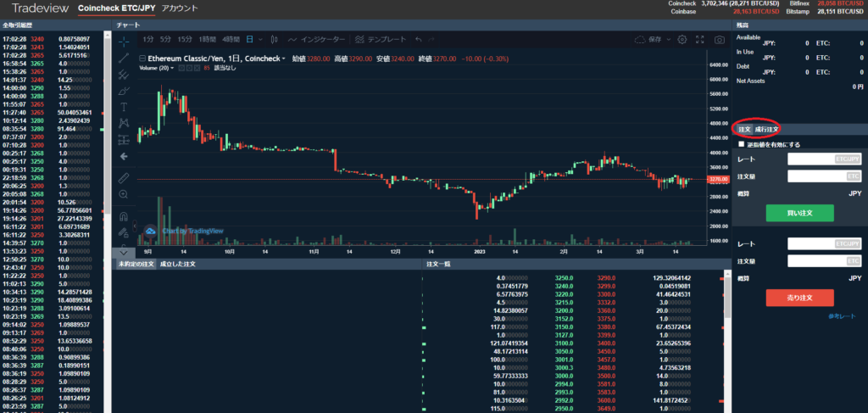
Task: Click the back arrow in drawing toolbar
Action: [124, 157]
